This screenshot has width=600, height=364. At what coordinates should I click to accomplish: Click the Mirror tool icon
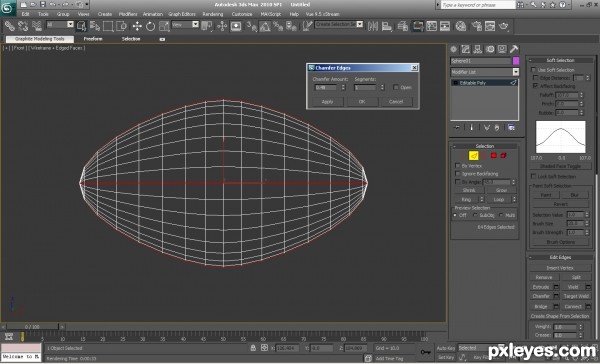pyautogui.click(x=373, y=26)
